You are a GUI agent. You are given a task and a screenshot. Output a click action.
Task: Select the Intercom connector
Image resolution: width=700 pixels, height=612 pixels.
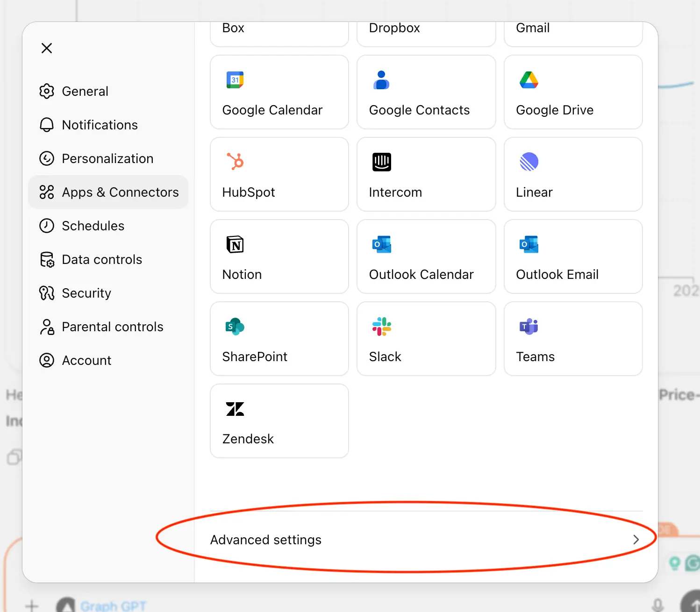click(x=426, y=174)
